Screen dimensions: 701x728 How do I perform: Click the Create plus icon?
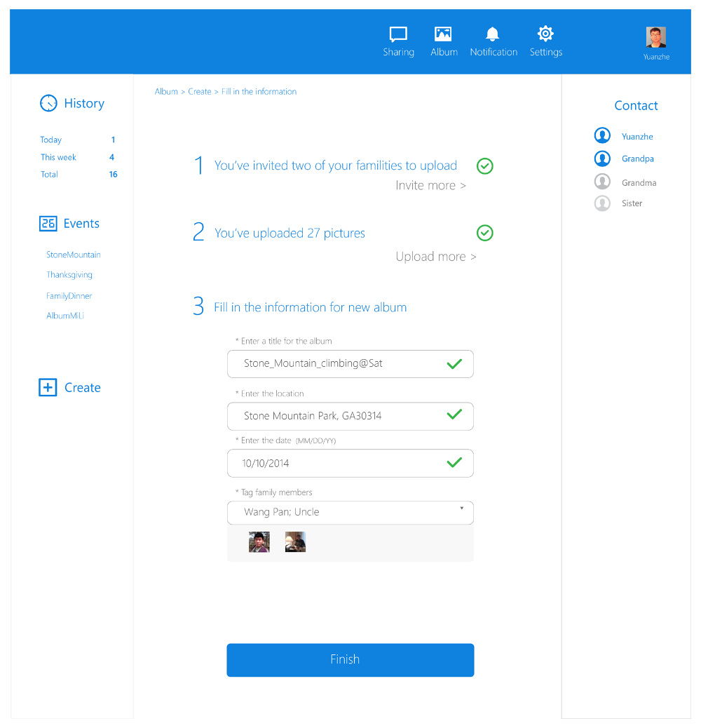[x=48, y=387]
